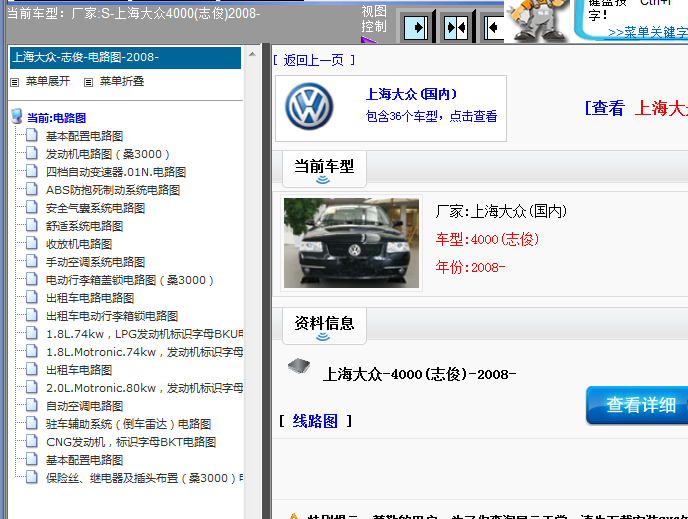Open 1.8L.Motronic.74kw entry
The image size is (688, 519).
pos(145,352)
